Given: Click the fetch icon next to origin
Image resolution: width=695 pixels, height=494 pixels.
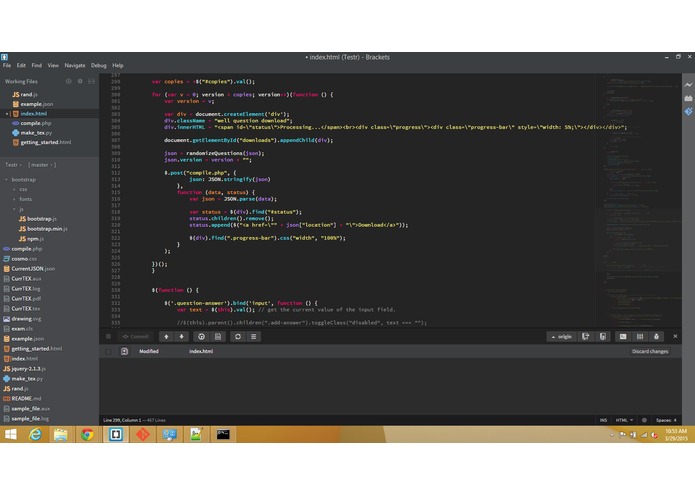Looking at the screenshot, I should click(586, 337).
